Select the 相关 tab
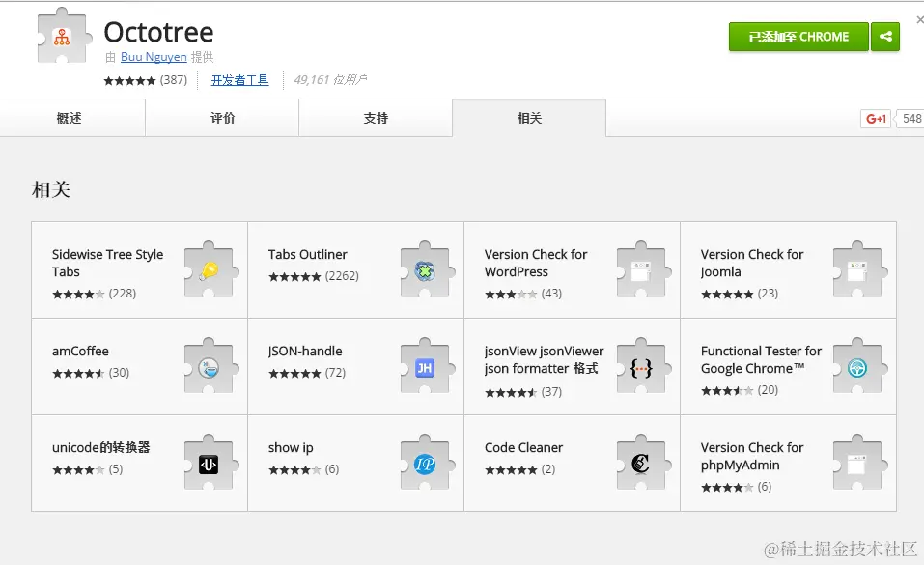Screen dimensions: 924x565 coord(529,118)
